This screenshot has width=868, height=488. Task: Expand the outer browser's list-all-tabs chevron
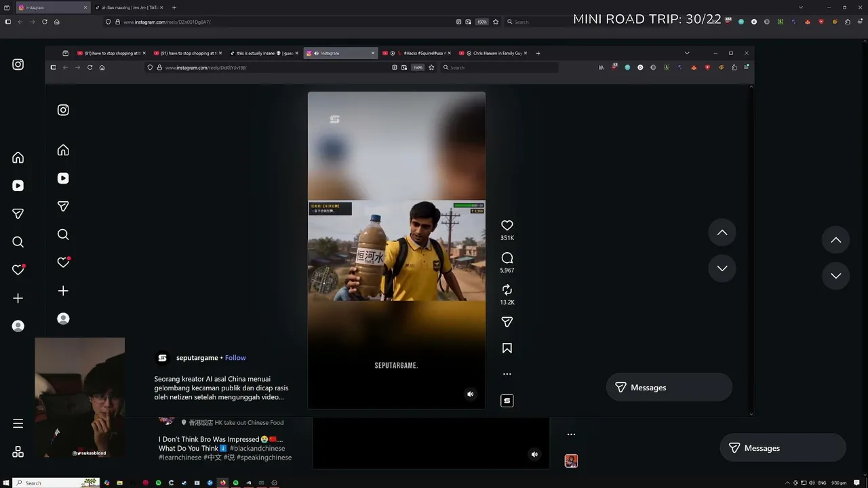tap(801, 7)
